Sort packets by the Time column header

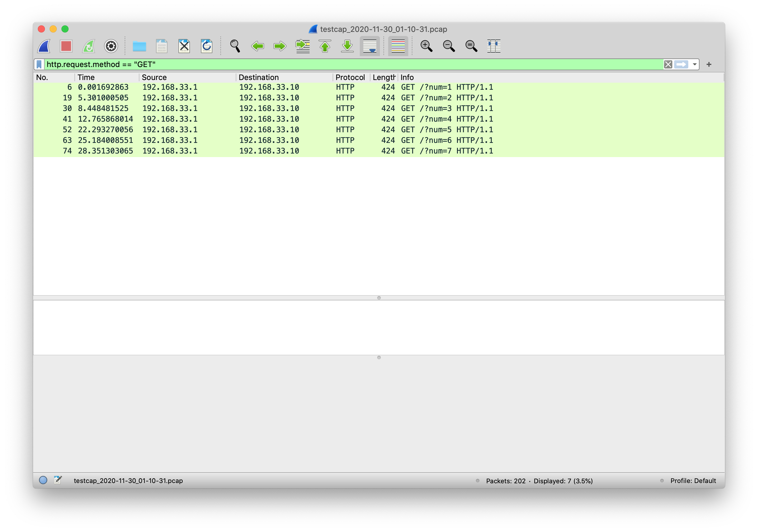[x=87, y=77]
